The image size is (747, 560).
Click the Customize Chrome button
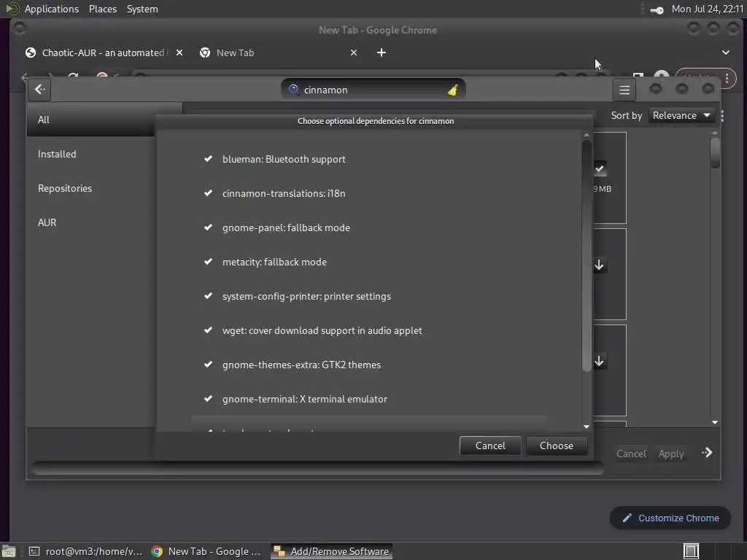(x=670, y=518)
